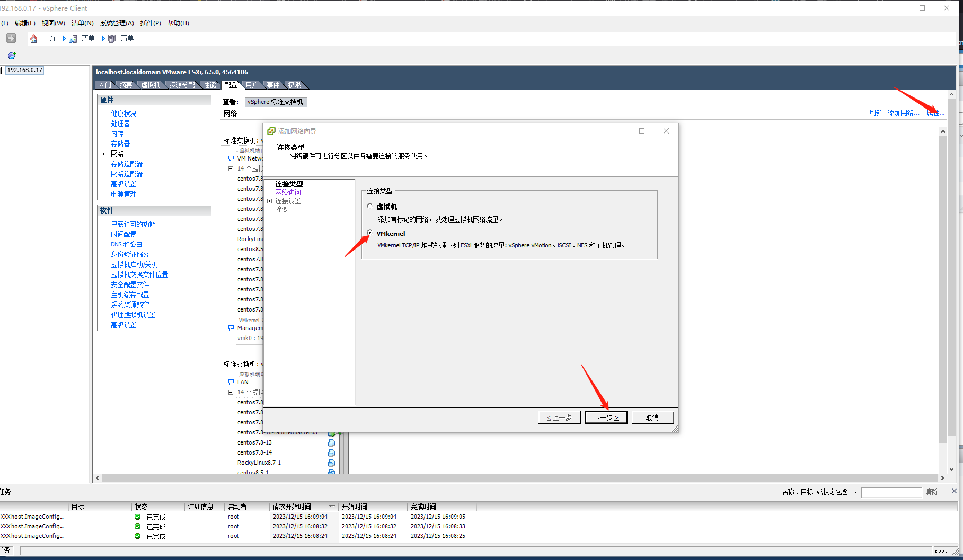Click the task filter text input field
This screenshot has width=963, height=560.
tap(892, 493)
